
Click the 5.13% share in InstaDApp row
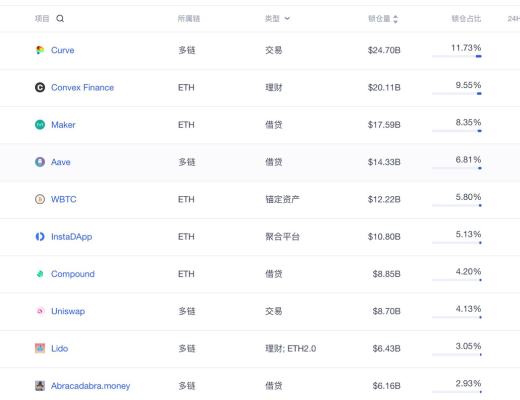pos(468,234)
